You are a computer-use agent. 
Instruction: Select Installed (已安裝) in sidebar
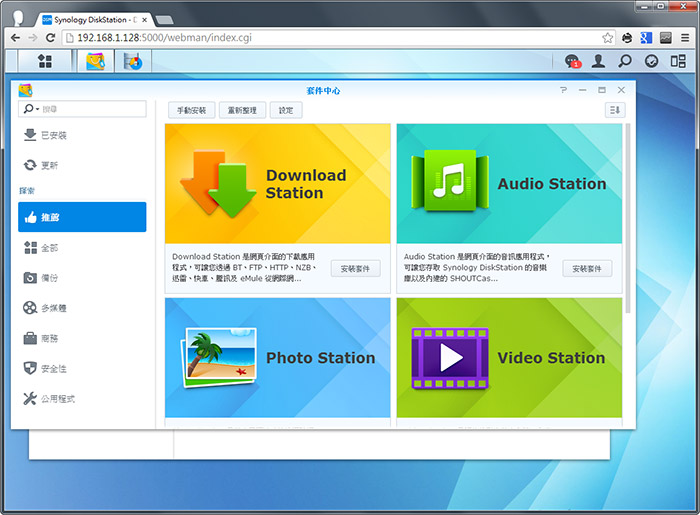click(x=82, y=135)
